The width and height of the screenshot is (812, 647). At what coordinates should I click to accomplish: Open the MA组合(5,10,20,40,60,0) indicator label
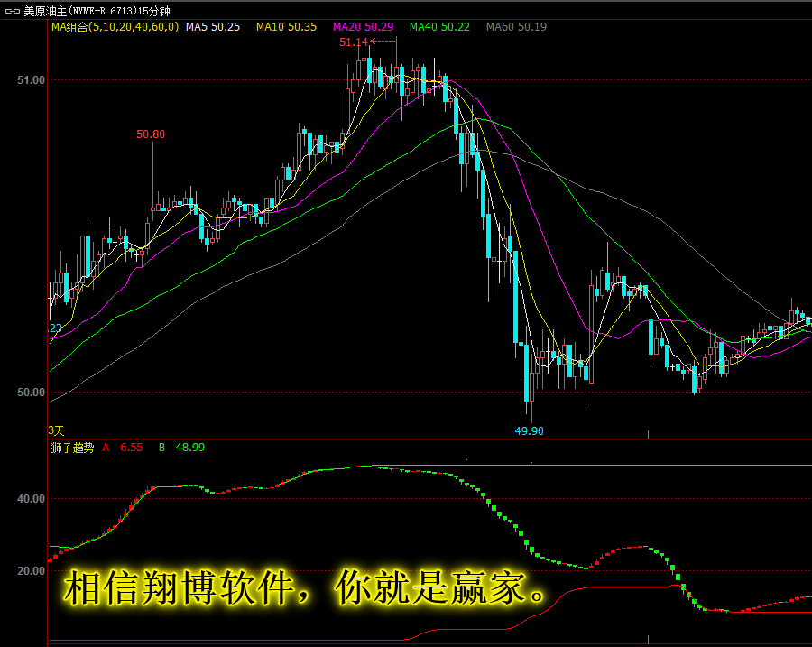point(115,27)
